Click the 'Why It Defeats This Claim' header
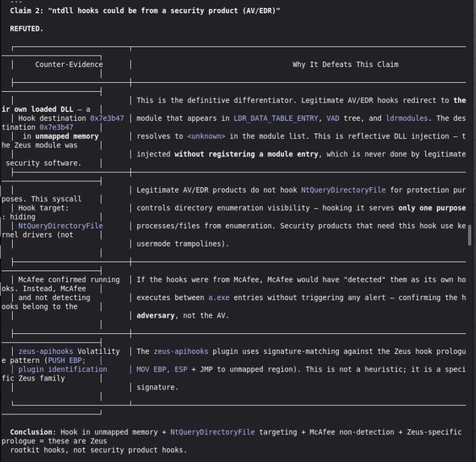Screen dimensions: 476x462 tap(345, 65)
